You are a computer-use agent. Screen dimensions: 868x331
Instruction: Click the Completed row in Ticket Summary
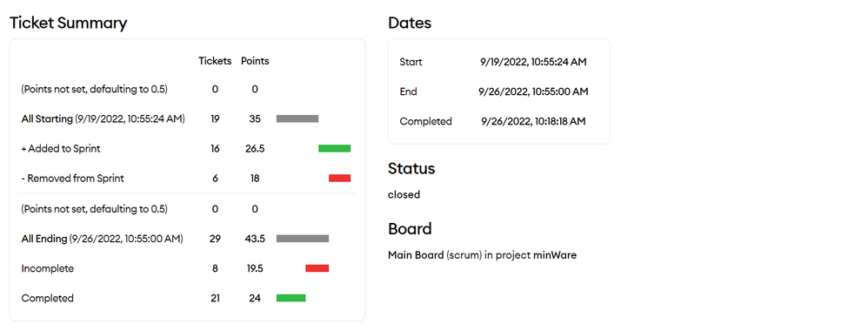click(x=187, y=298)
